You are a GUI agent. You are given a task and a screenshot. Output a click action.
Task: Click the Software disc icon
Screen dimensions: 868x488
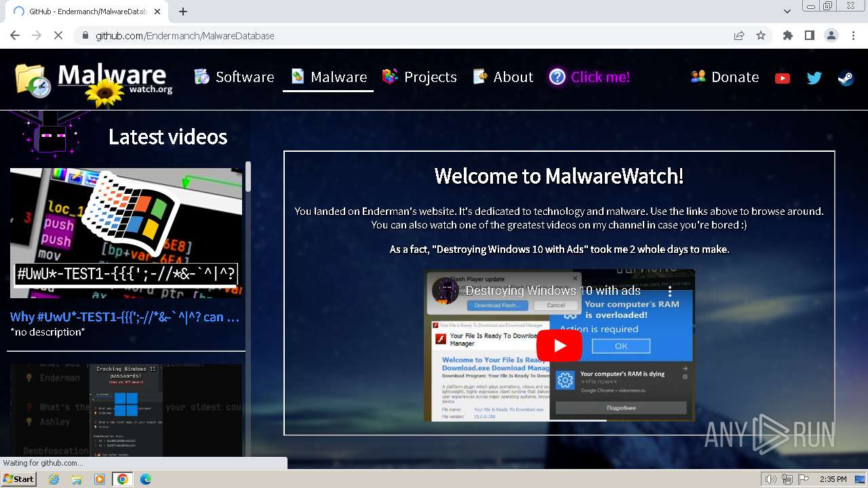tap(201, 77)
